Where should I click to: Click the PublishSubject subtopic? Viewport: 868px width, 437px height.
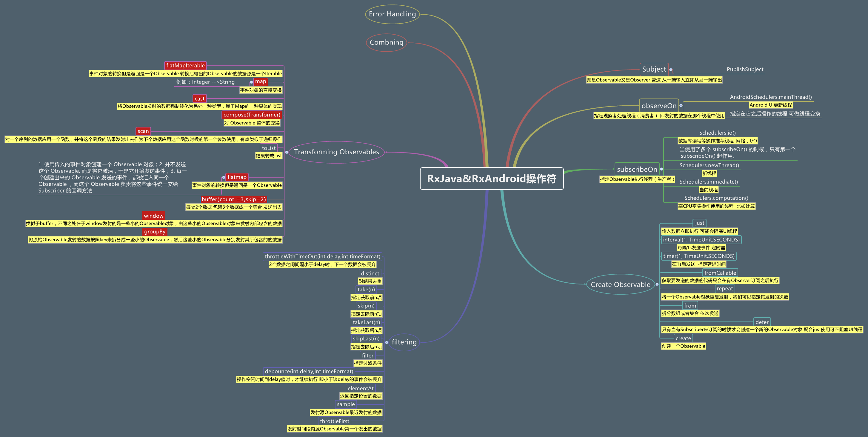[745, 70]
